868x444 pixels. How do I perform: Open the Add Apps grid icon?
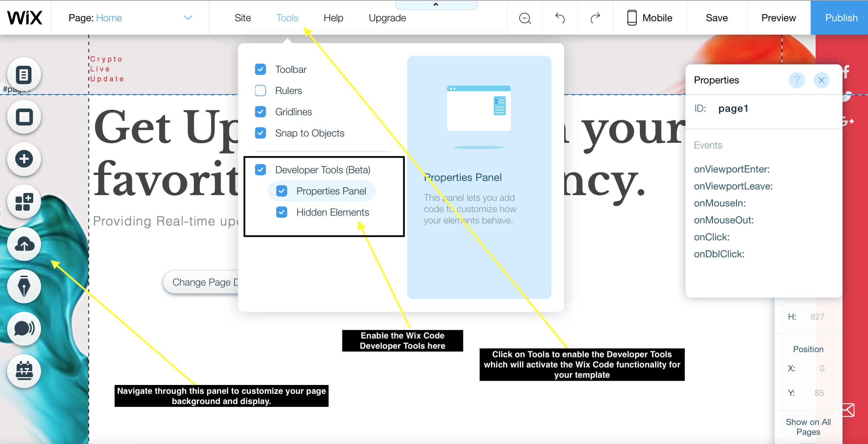(24, 202)
